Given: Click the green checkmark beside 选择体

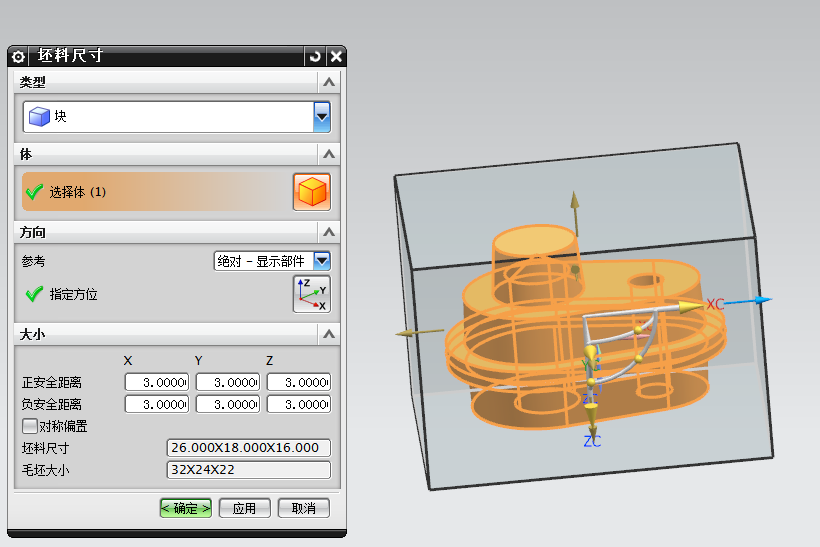Looking at the screenshot, I should pyautogui.click(x=34, y=192).
